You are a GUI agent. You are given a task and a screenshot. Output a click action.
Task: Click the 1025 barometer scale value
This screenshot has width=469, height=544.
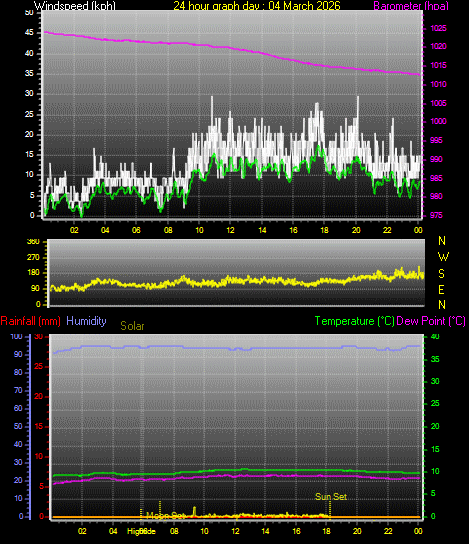438,28
